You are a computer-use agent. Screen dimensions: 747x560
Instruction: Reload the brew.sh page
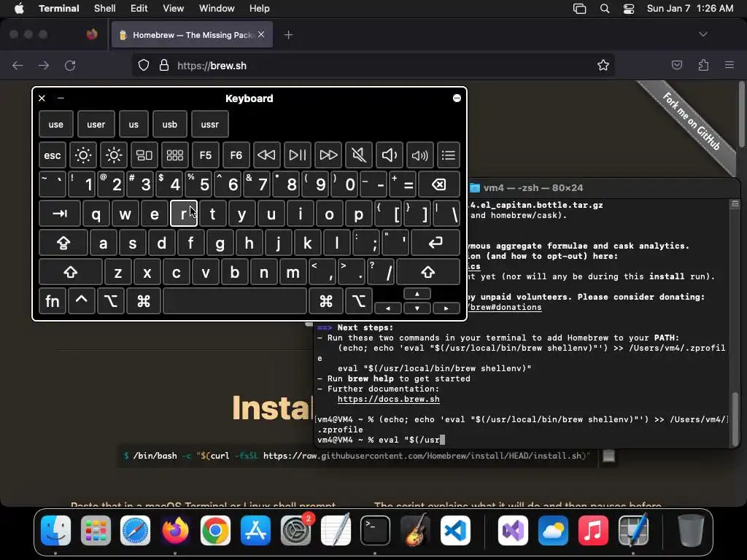(70, 66)
